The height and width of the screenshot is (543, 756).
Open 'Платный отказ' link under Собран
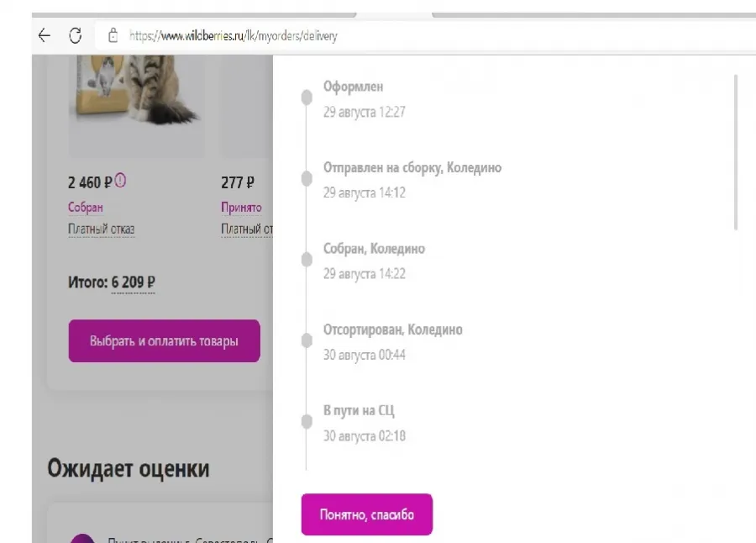[x=102, y=229]
